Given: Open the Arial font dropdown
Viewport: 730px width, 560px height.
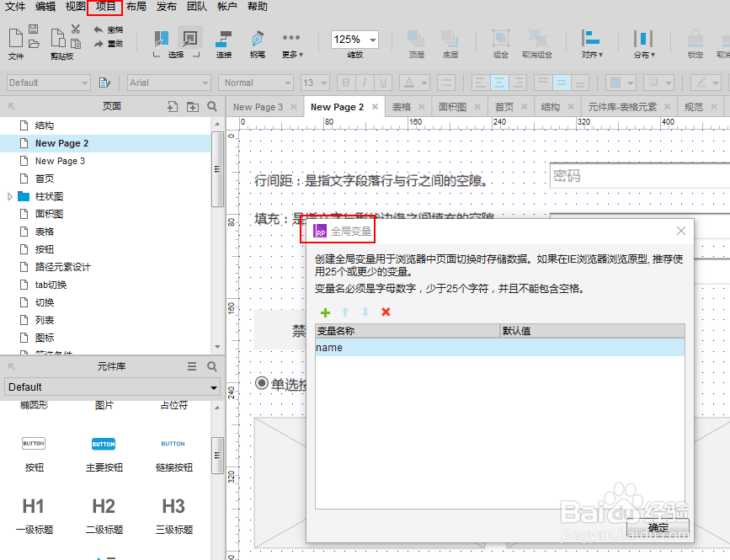Looking at the screenshot, I should 168,83.
